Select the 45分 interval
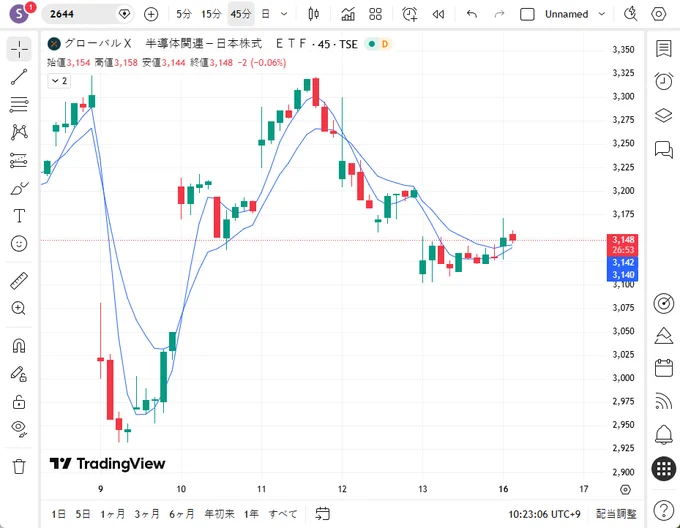The height and width of the screenshot is (528, 680). [241, 14]
